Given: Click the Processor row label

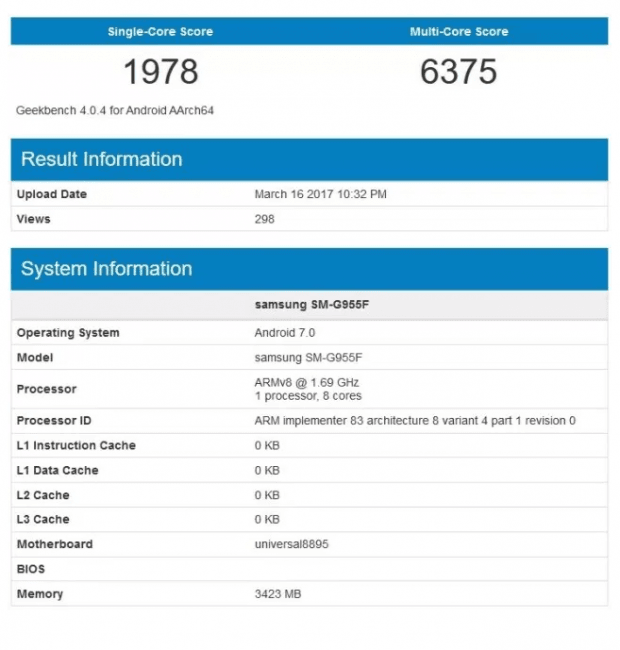Looking at the screenshot, I should point(46,389).
